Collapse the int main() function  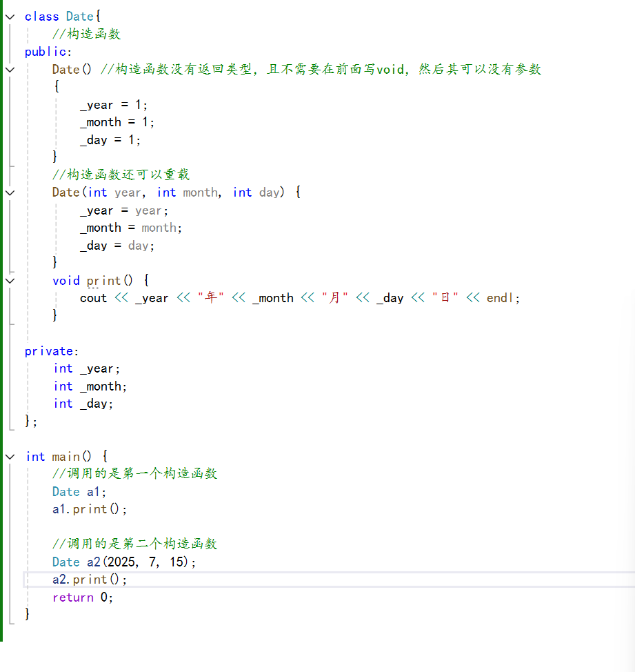pos(10,457)
